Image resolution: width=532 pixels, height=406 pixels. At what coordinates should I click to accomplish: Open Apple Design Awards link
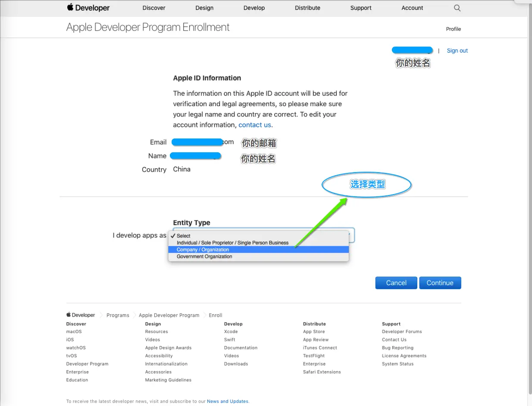[168, 348]
